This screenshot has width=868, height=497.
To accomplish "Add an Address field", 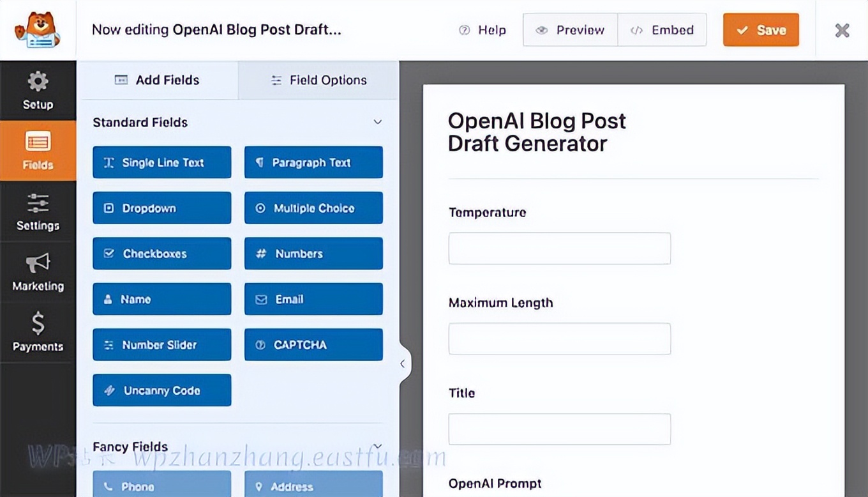I will (x=313, y=484).
